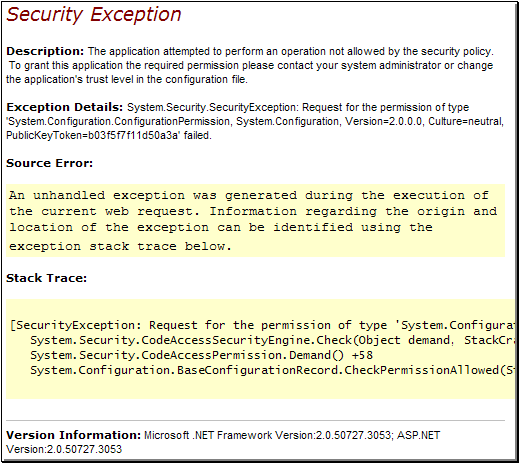Screen dimensions: 519x463
Task: Click the Description label
Action: pyautogui.click(x=45, y=51)
